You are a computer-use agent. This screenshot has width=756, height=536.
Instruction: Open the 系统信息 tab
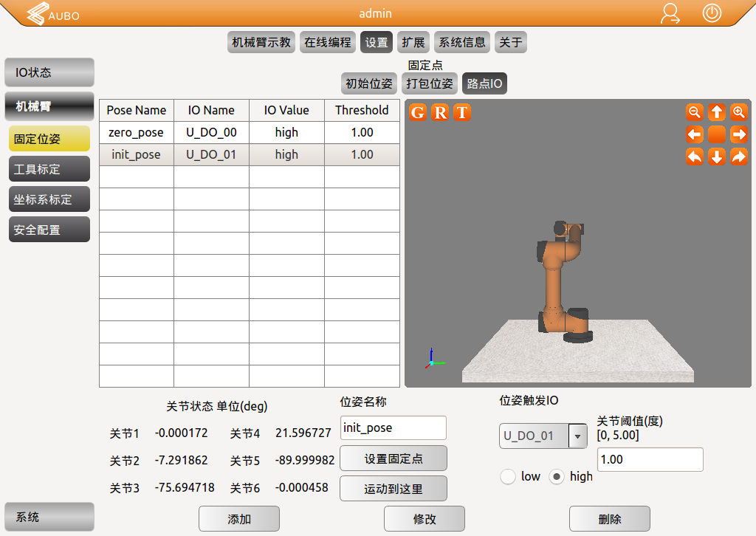coord(461,42)
